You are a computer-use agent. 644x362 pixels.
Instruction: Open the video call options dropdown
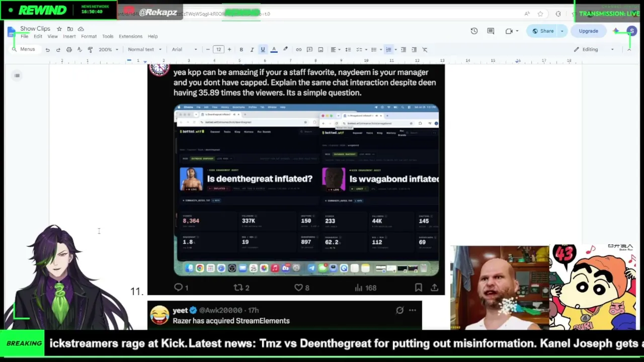tap(518, 31)
